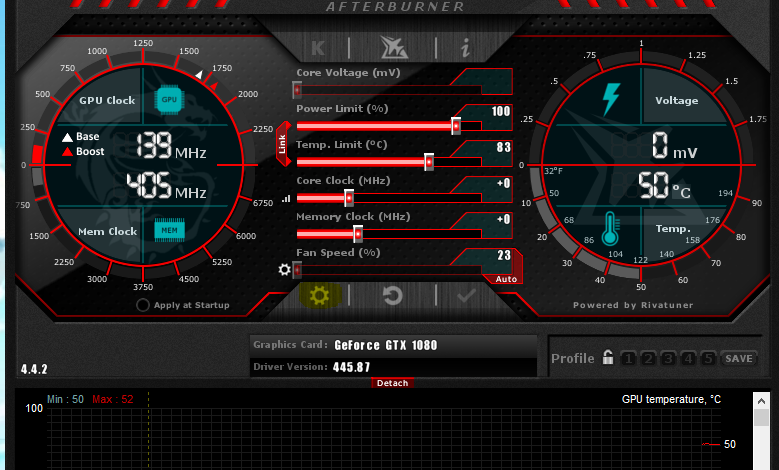Click the Powered by Rivatuner text

tap(633, 305)
